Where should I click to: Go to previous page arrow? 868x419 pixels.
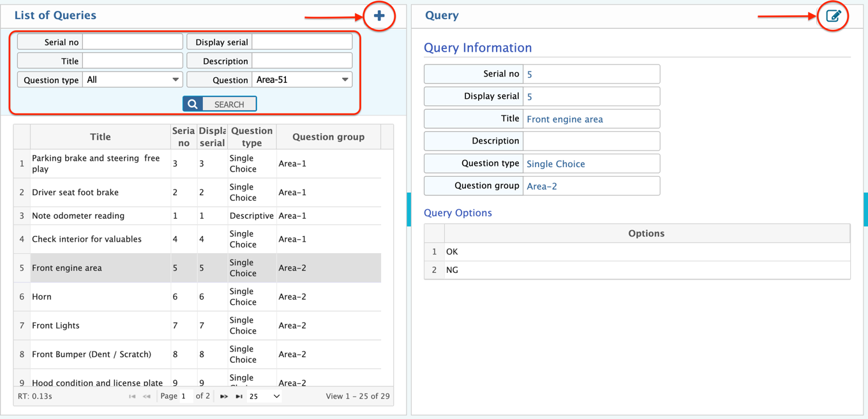pyautogui.click(x=147, y=397)
